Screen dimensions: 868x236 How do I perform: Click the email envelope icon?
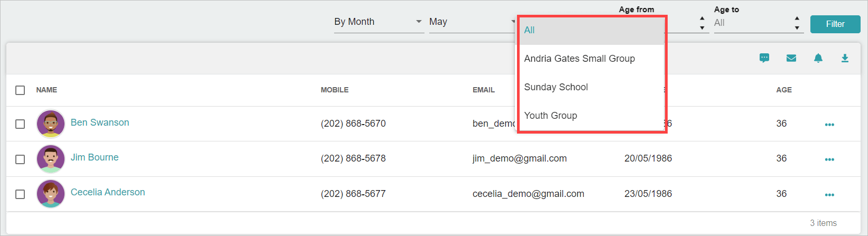coord(791,58)
